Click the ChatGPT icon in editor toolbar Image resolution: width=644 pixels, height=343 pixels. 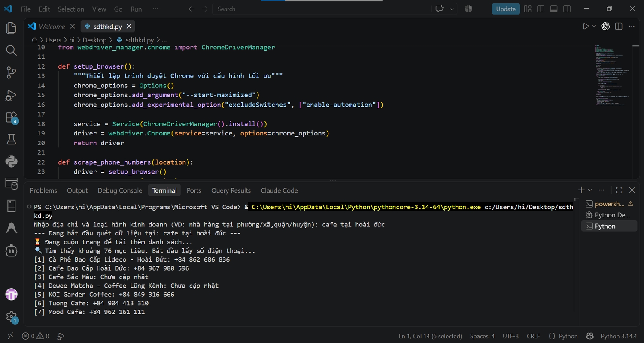click(x=606, y=26)
